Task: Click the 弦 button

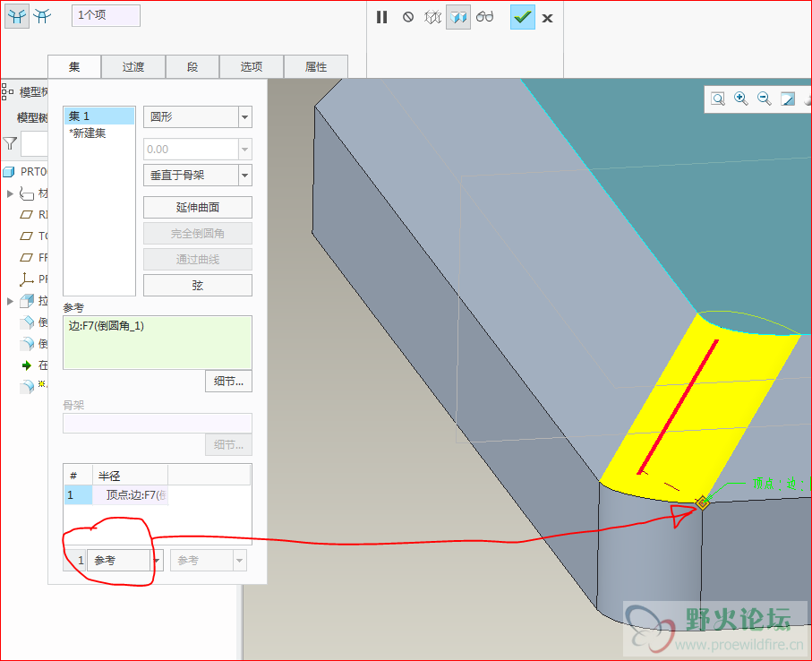Action: point(198,286)
